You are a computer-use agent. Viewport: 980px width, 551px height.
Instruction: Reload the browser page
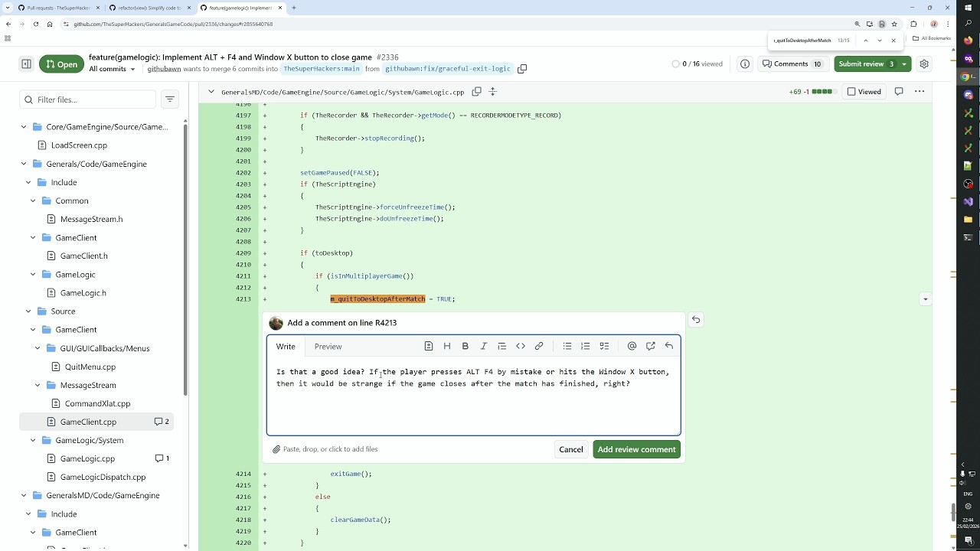coord(35,24)
